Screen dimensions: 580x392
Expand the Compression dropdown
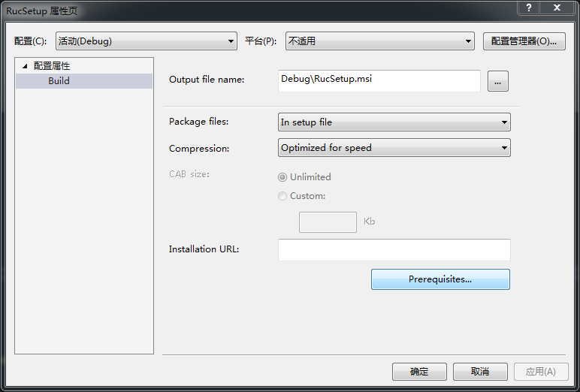click(x=394, y=148)
